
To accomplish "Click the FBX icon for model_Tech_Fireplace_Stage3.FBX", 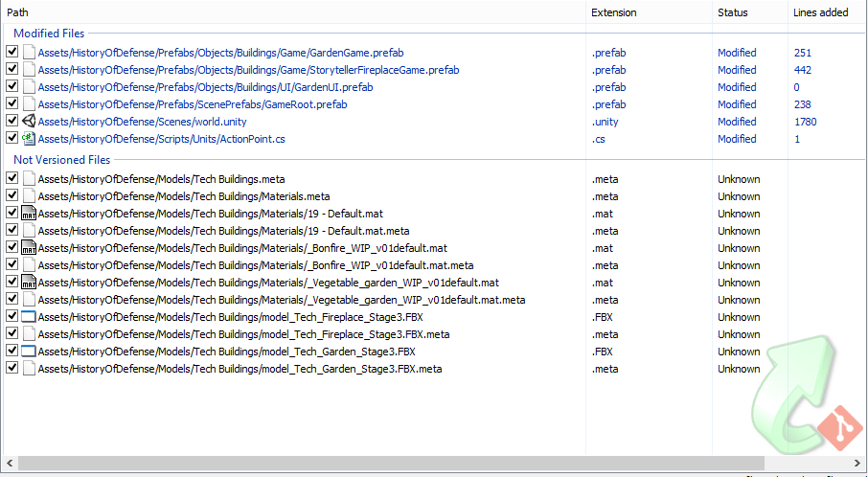I will 29,317.
